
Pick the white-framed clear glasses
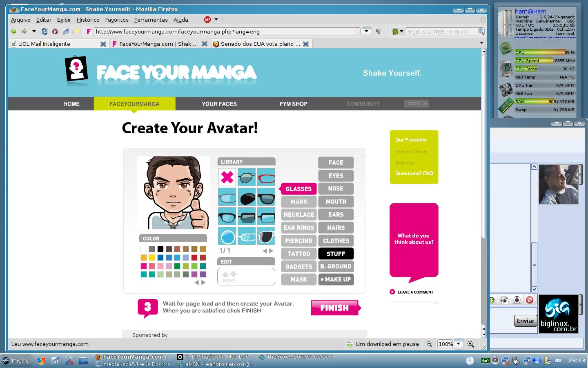click(x=247, y=236)
